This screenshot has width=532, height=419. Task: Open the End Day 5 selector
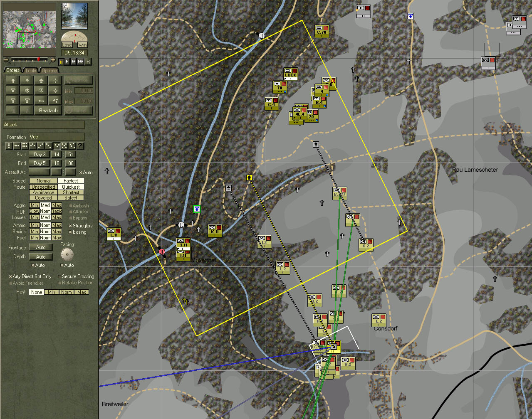click(40, 163)
